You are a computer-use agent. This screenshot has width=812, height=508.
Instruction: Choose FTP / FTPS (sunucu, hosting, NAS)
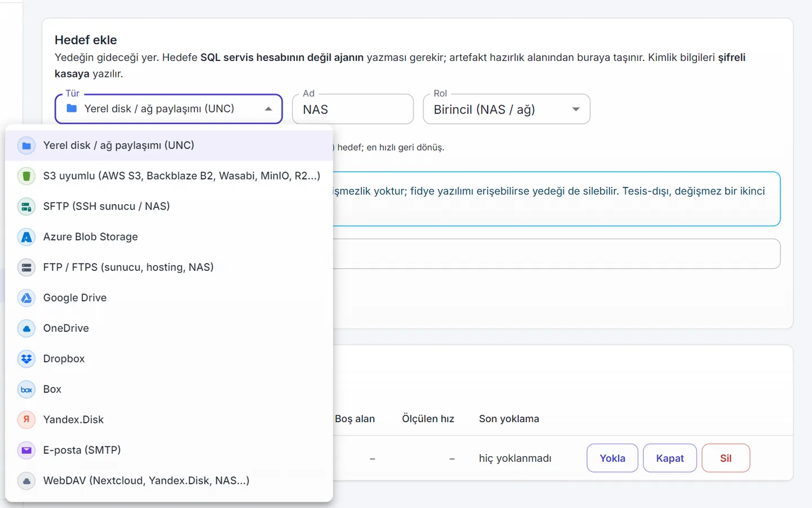(169, 268)
